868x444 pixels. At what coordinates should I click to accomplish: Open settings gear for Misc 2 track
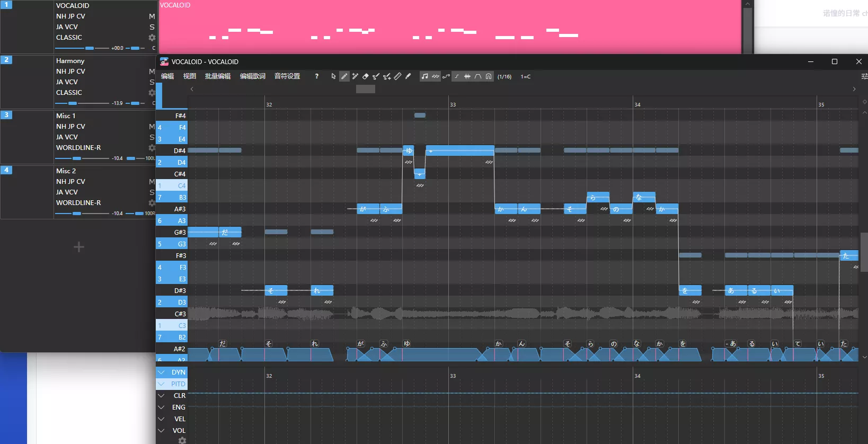(152, 203)
